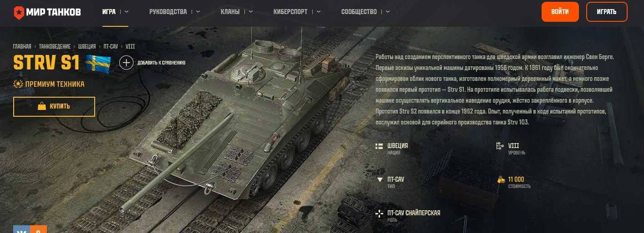The width and height of the screenshot is (644, 233).
Task: Click the Swedish flag beside STRV S1
Action: point(98,63)
